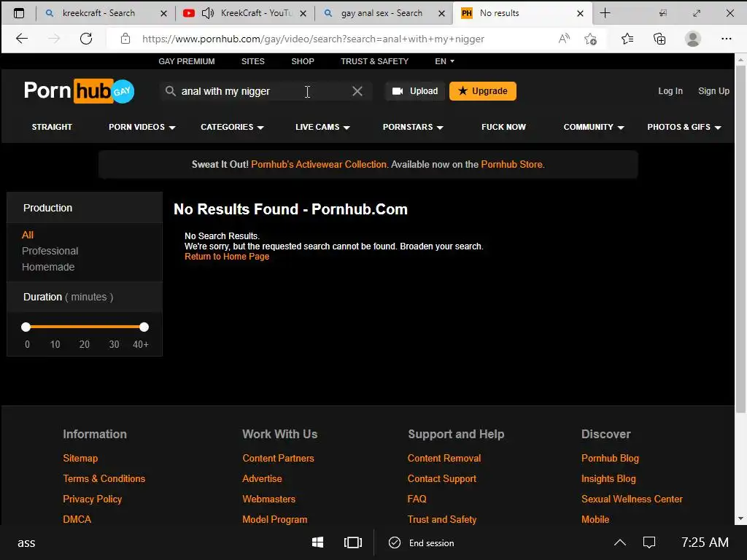Open the Insights Blog footer link
747x560 pixels.
pos(608,478)
